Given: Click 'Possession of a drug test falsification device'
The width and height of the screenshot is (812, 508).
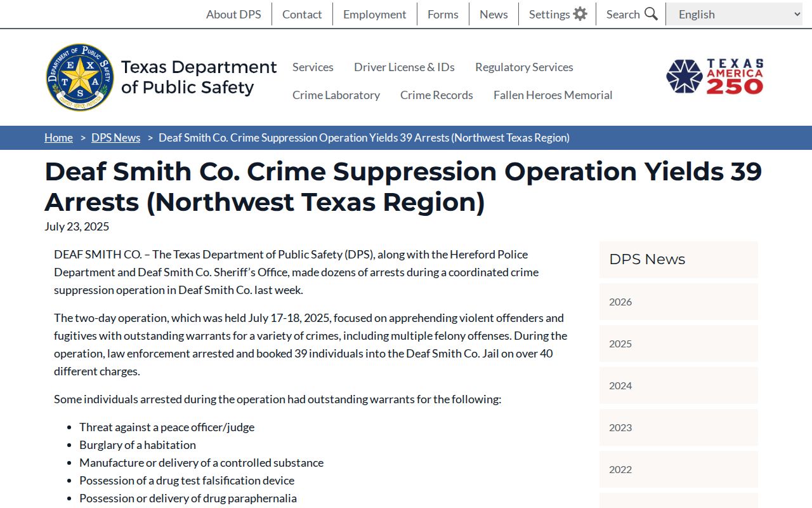Looking at the screenshot, I should click(x=187, y=481).
